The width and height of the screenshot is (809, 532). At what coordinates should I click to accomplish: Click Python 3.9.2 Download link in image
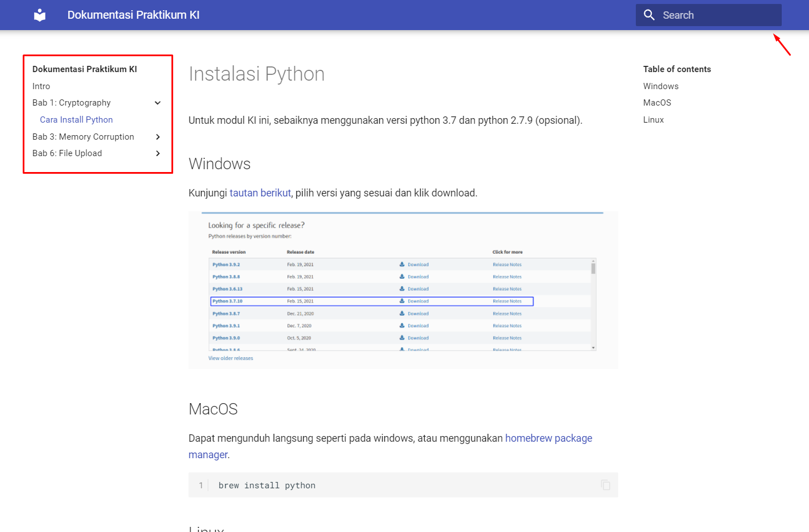414,265
